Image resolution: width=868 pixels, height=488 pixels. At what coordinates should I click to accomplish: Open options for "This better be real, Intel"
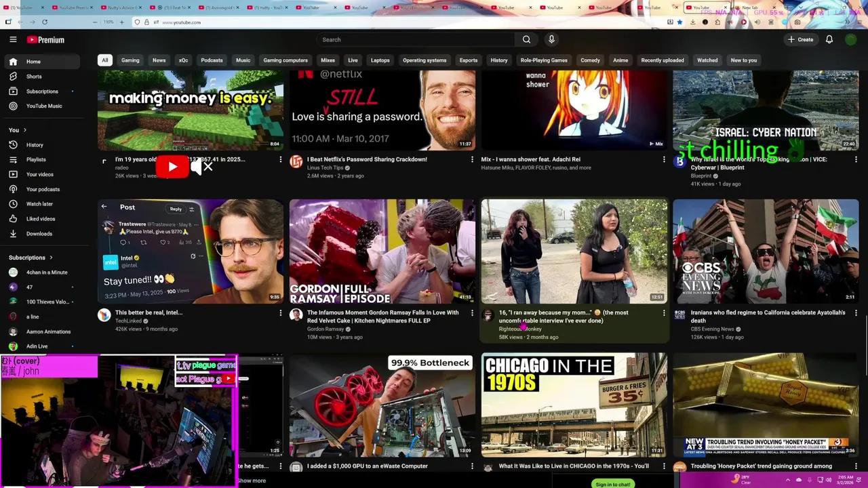[280, 313]
